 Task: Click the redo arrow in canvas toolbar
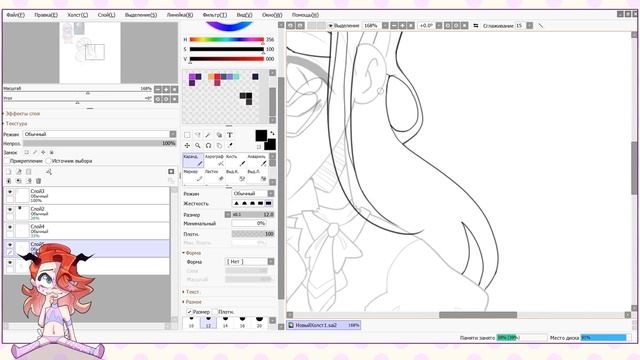click(x=300, y=25)
